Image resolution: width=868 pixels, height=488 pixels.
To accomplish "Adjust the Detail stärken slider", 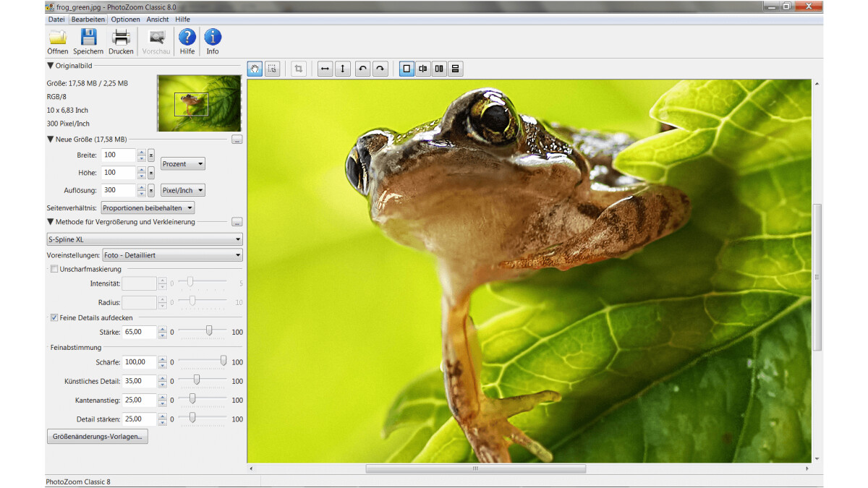I will pyautogui.click(x=192, y=417).
